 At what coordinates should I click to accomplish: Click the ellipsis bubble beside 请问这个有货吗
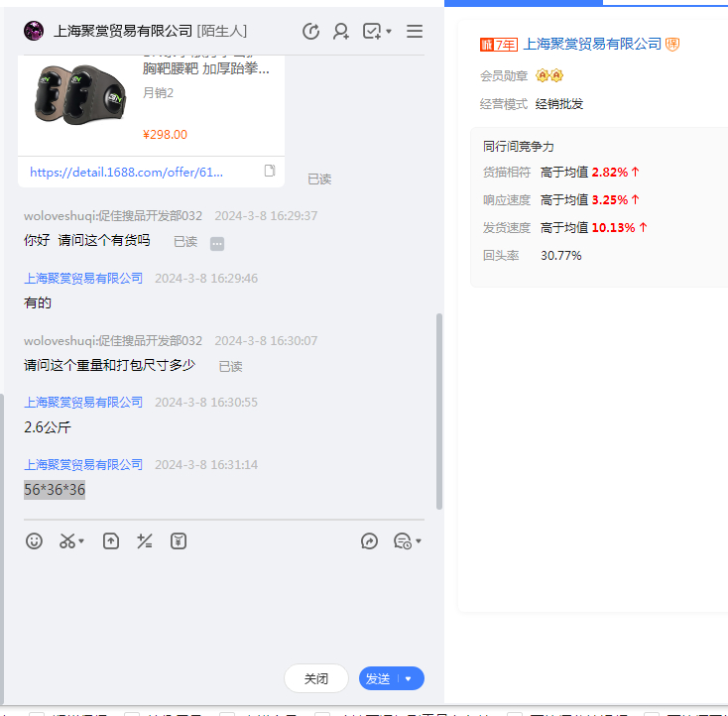(217, 243)
